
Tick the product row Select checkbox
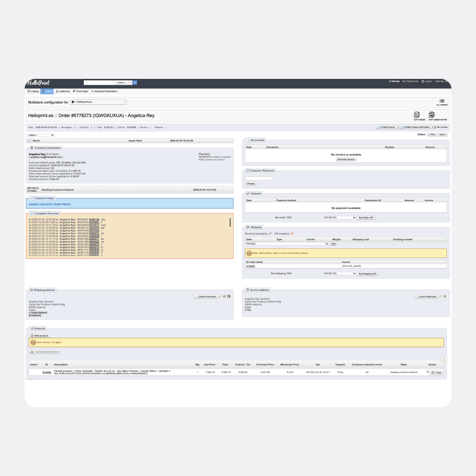(34, 372)
